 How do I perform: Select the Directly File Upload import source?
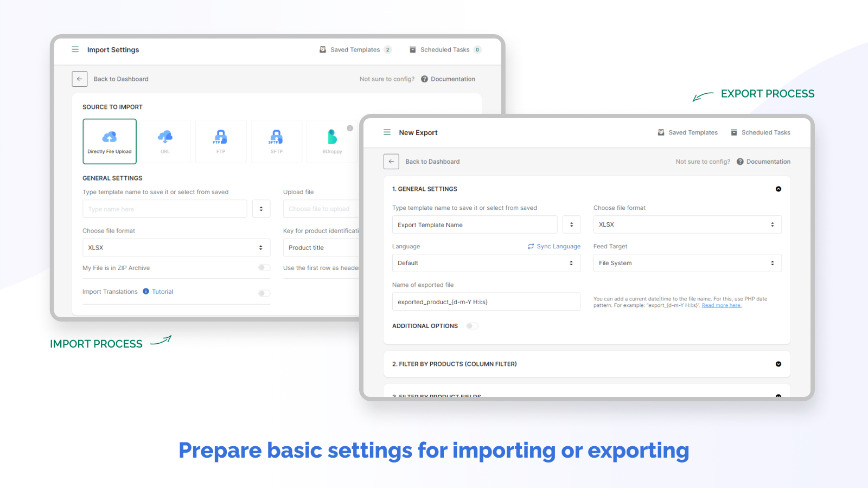(109, 141)
